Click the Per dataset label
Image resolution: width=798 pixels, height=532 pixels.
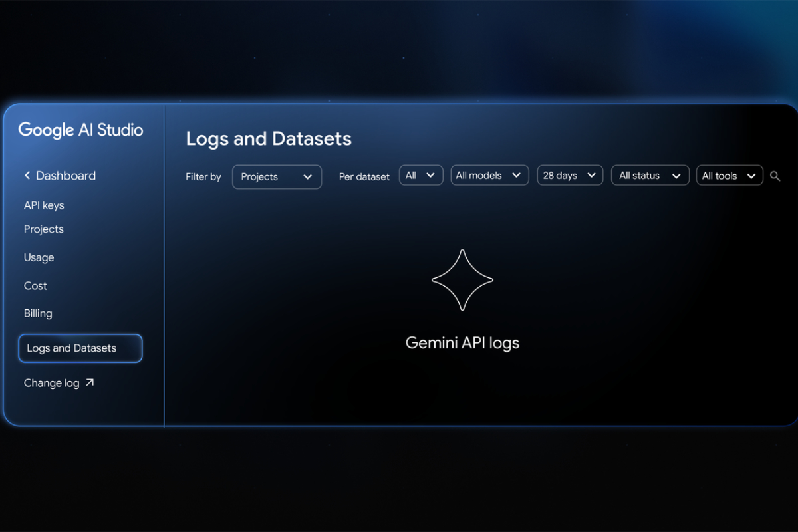click(364, 177)
